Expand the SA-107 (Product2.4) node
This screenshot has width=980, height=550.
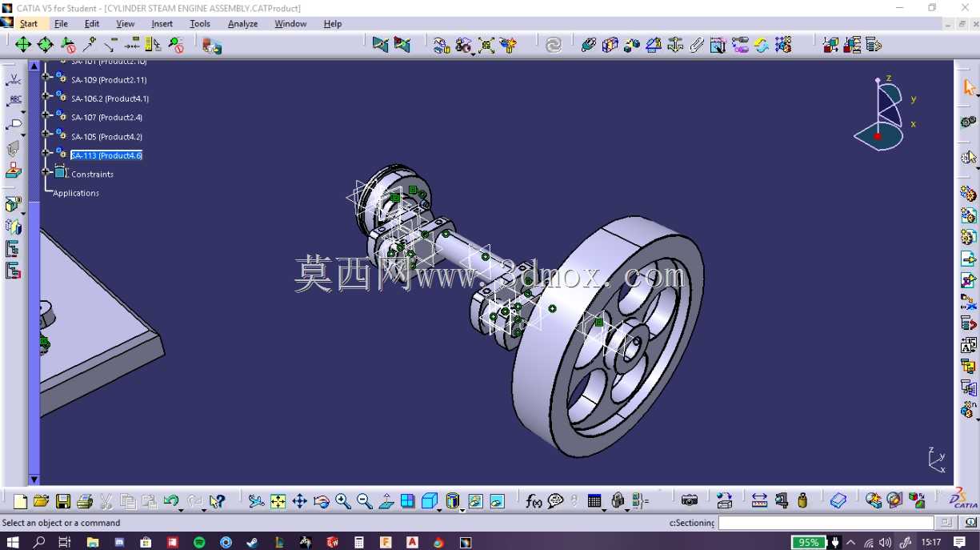pyautogui.click(x=47, y=115)
